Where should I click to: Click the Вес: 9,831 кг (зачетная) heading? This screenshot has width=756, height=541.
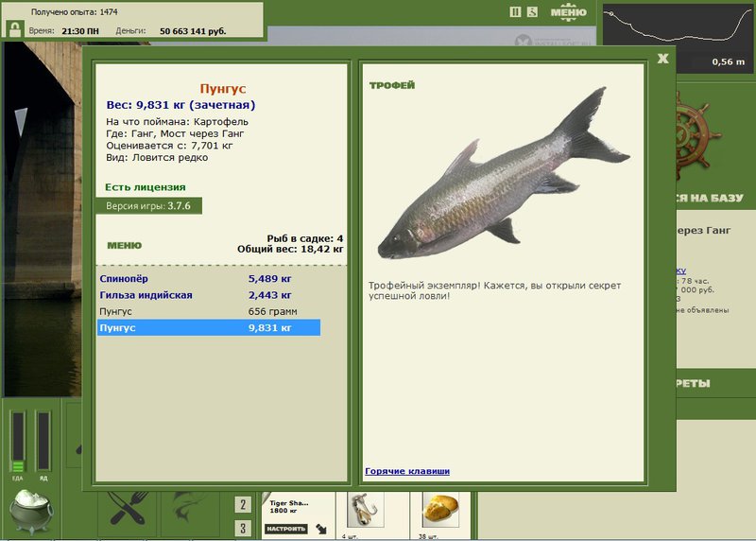(x=180, y=105)
